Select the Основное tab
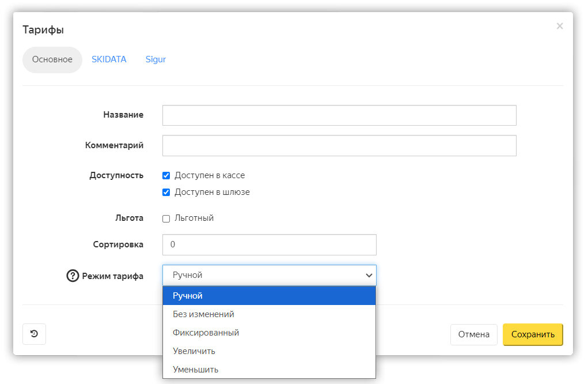 (52, 60)
